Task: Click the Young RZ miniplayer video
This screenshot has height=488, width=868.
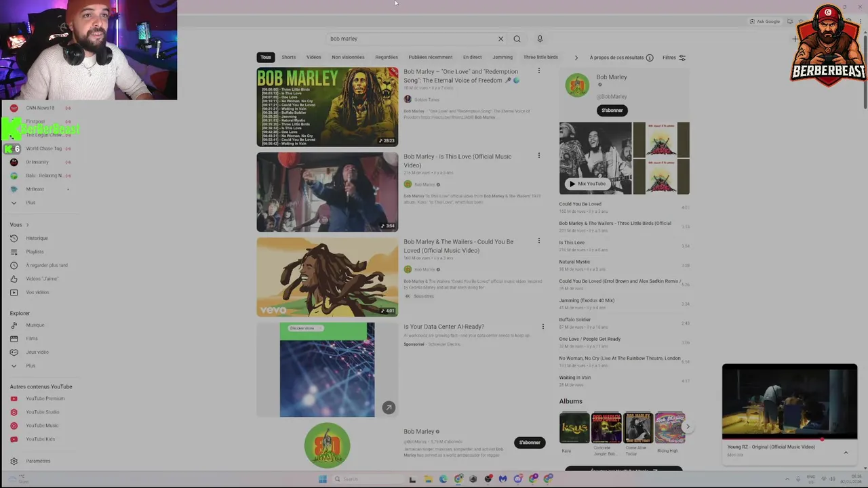Action: click(789, 402)
